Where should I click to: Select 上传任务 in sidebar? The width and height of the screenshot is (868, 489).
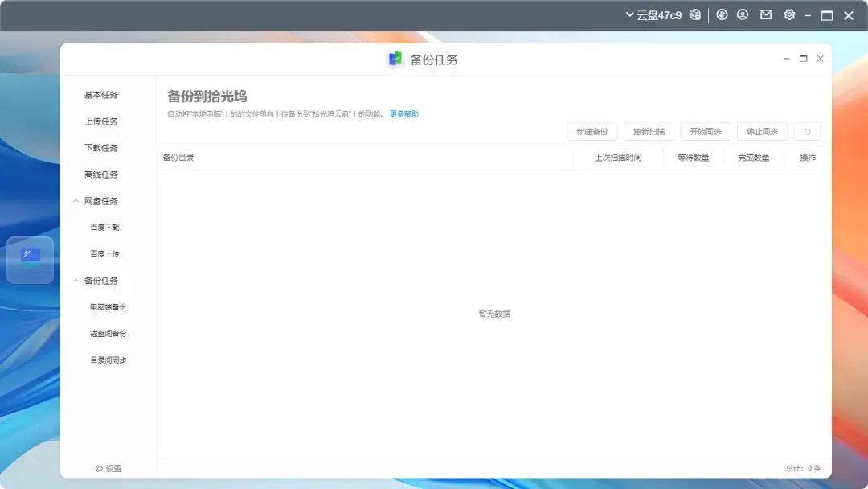pyautogui.click(x=100, y=121)
